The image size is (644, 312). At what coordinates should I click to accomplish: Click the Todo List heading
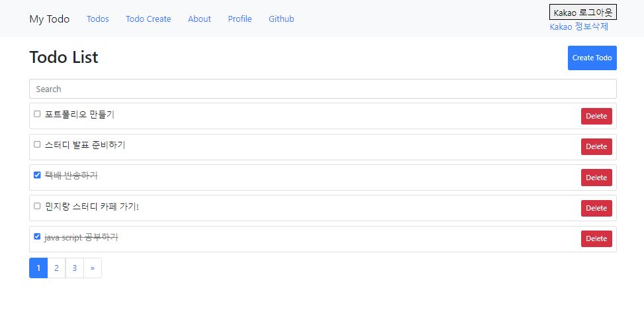click(64, 57)
